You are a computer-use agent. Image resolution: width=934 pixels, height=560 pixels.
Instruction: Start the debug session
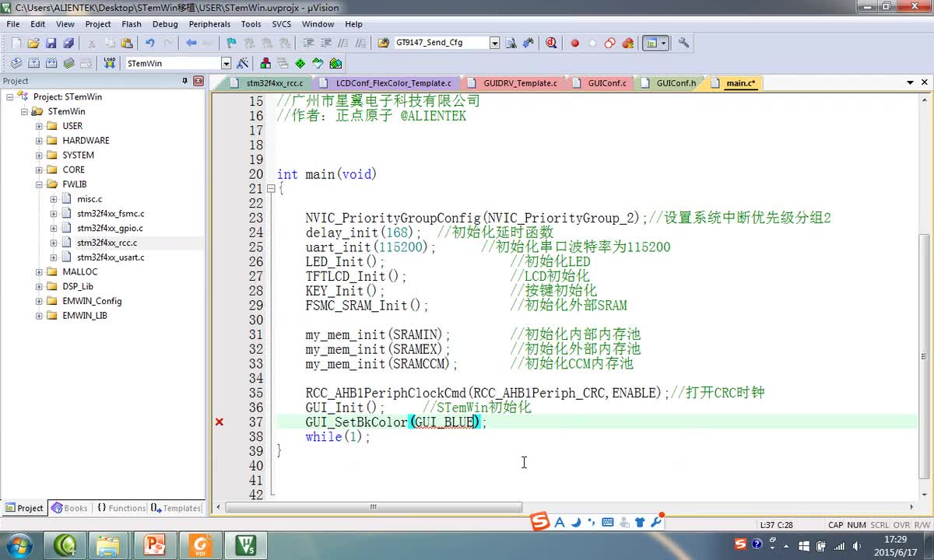[x=551, y=43]
